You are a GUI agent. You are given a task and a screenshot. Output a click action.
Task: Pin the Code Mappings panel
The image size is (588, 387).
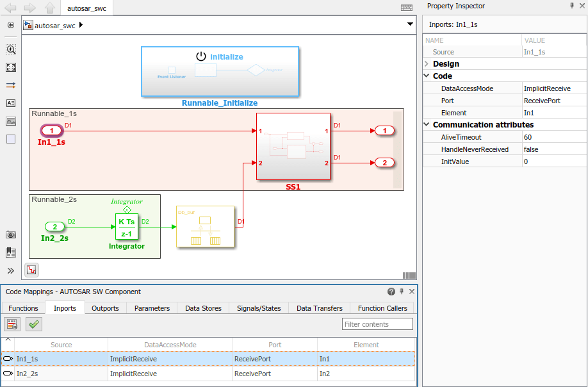click(402, 292)
